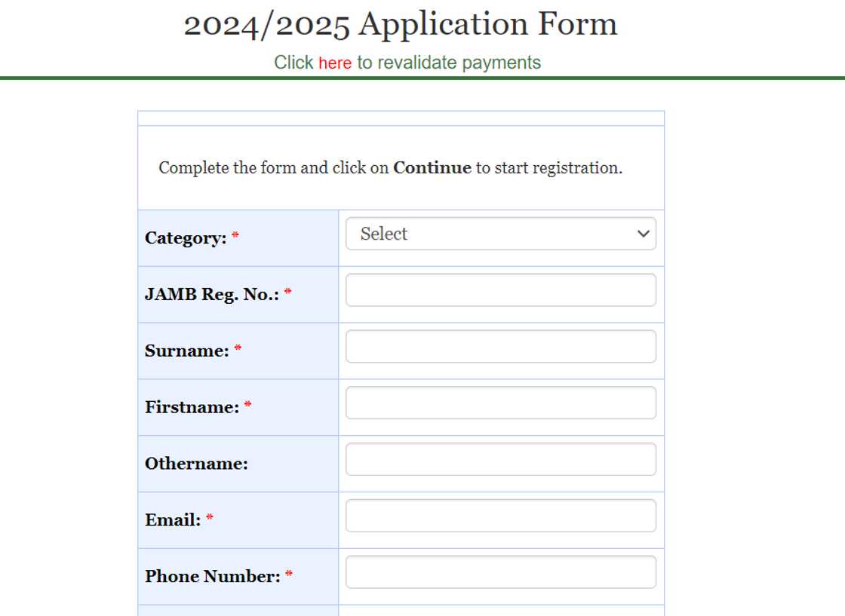The height and width of the screenshot is (616, 845).
Task: Click the "JAMB Reg. No.:" label
Action: (212, 295)
